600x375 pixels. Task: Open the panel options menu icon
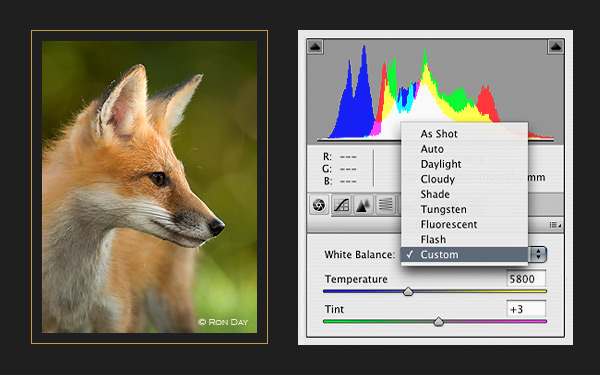(x=555, y=225)
